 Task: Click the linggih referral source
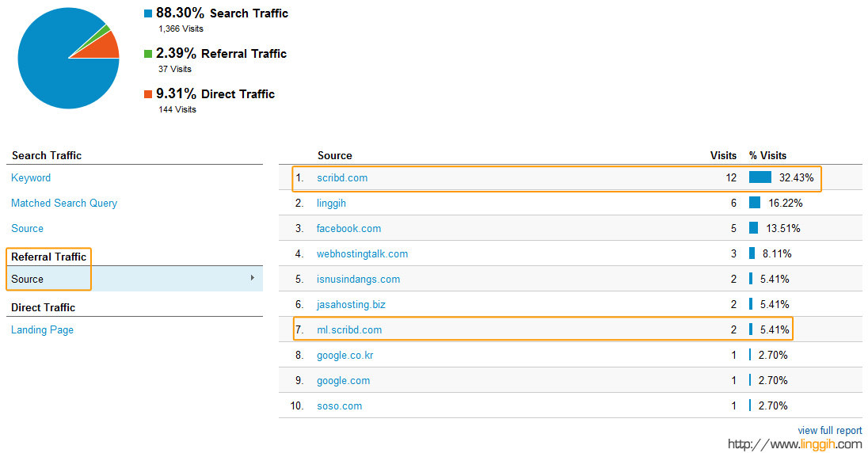pyautogui.click(x=331, y=204)
